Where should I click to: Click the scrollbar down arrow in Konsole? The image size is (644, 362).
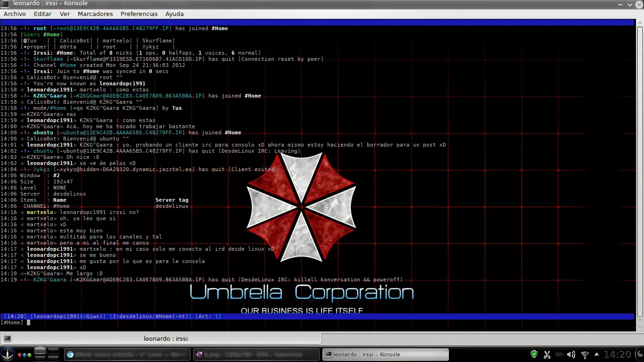click(x=639, y=328)
